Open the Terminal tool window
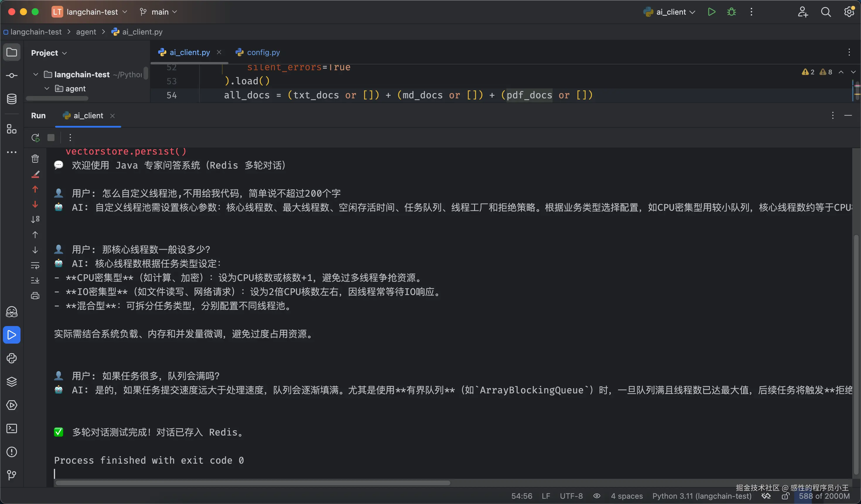The image size is (861, 504). 12,428
